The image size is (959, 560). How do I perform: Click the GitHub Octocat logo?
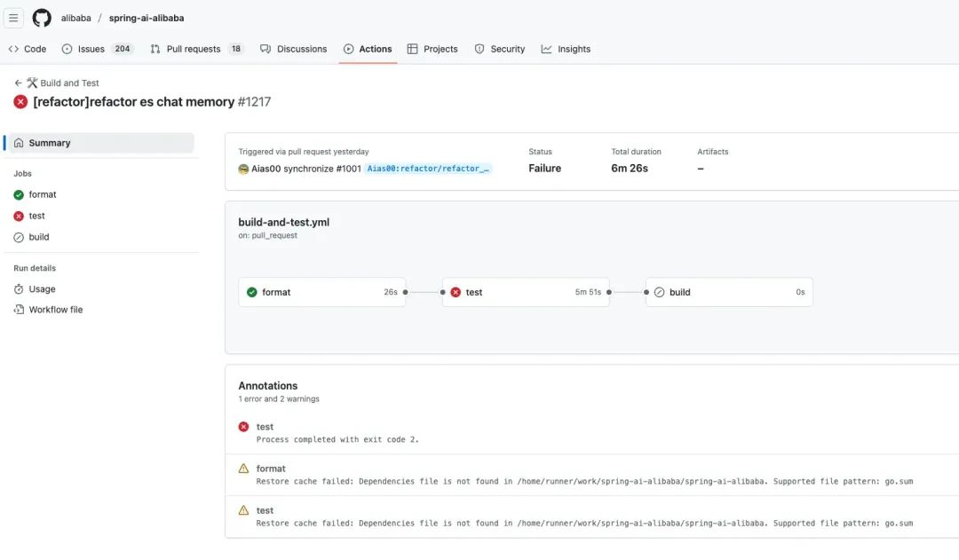pyautogui.click(x=42, y=18)
